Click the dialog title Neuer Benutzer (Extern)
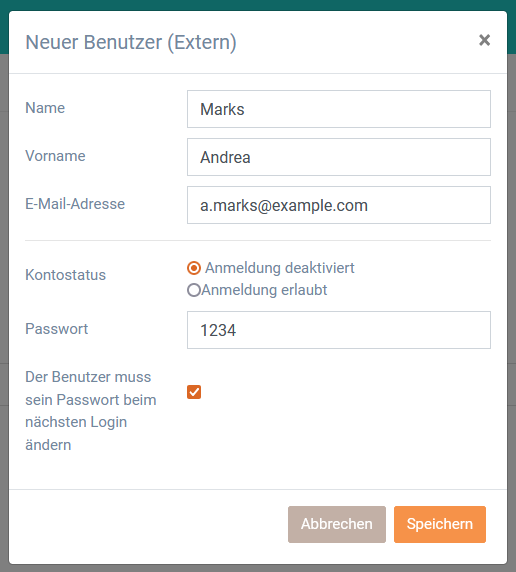516x572 pixels. coord(131,42)
